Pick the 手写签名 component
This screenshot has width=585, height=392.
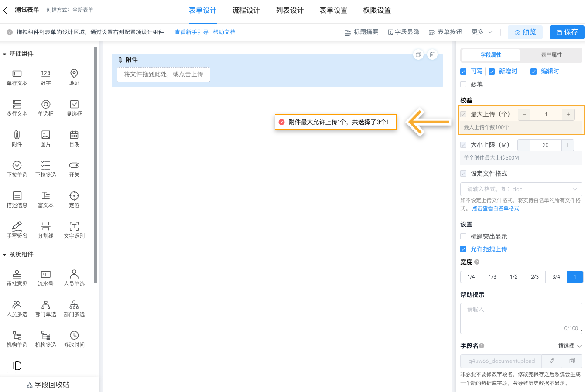17,230
